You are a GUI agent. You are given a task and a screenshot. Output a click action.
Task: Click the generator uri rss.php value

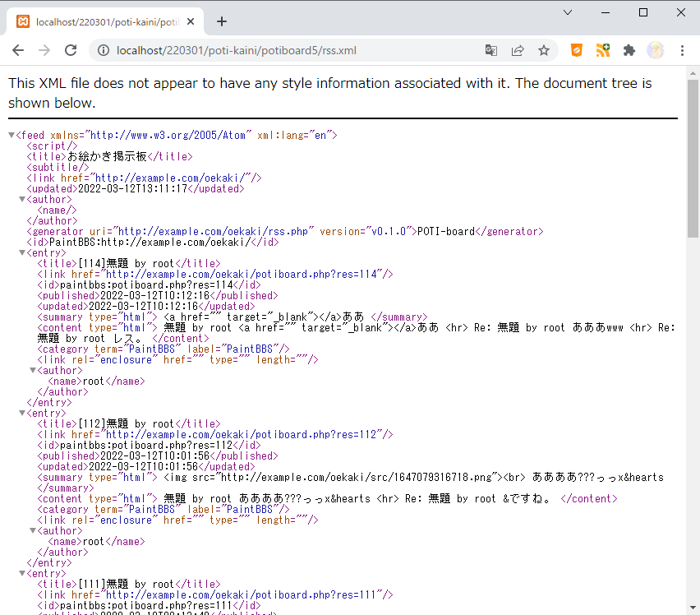(x=213, y=231)
